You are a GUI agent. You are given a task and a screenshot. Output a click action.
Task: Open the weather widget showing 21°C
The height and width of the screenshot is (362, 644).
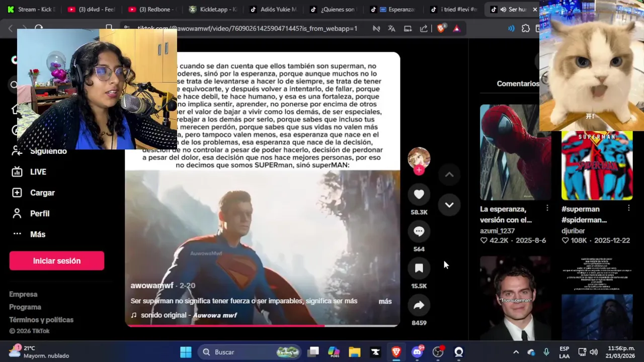pos(39,352)
